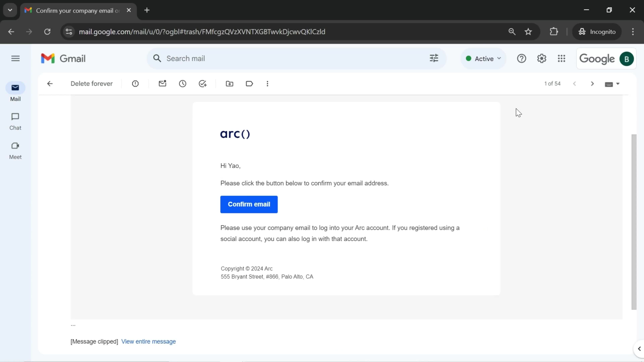Expand the Gmail navigation menu
The image size is (644, 362).
pyautogui.click(x=15, y=58)
